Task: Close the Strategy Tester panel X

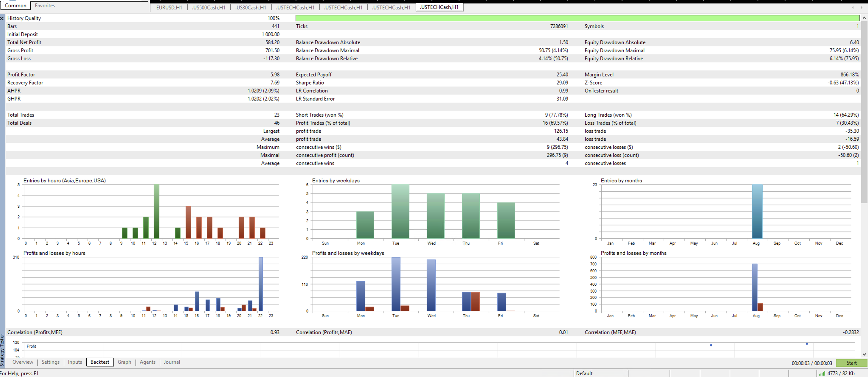Action: [x=2, y=18]
